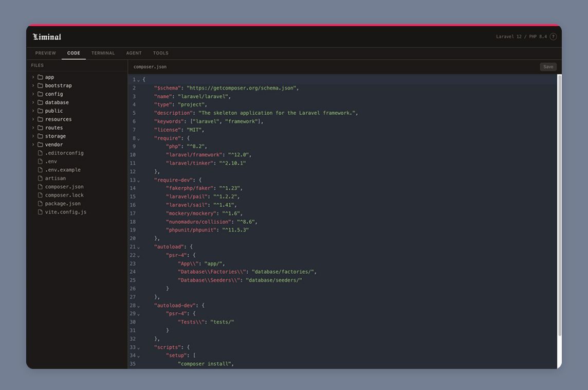Click line number 20 in the gutter
The width and height of the screenshot is (588, 390).
click(x=133, y=238)
